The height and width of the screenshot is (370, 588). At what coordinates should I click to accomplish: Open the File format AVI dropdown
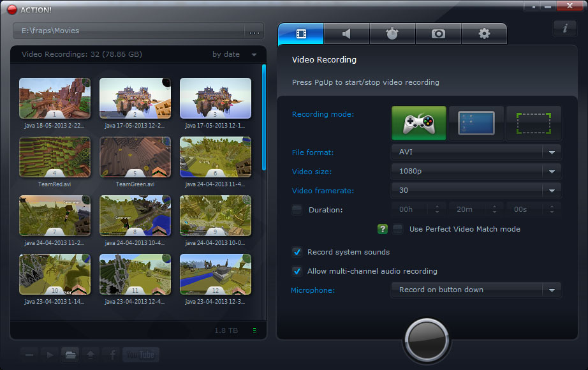476,152
